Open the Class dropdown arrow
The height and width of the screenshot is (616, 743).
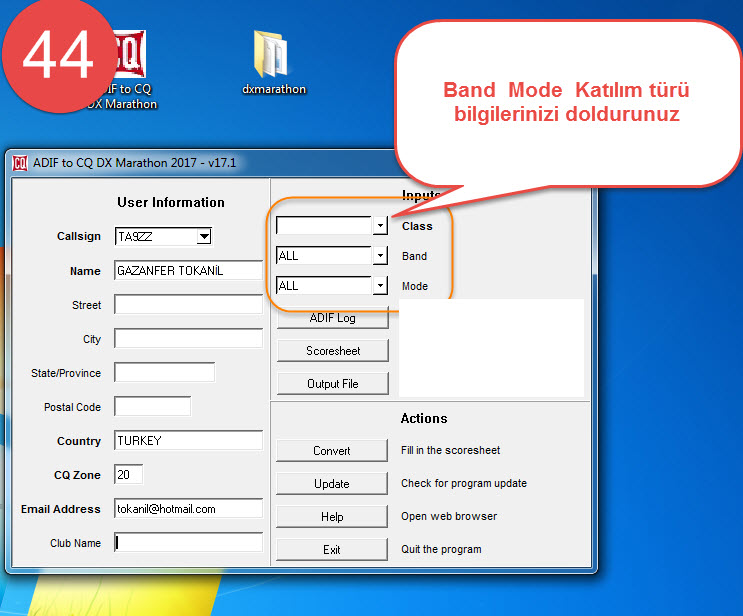click(380, 226)
